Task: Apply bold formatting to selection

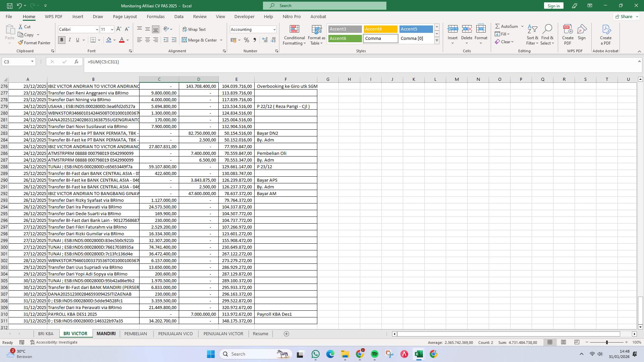Action: [x=61, y=40]
